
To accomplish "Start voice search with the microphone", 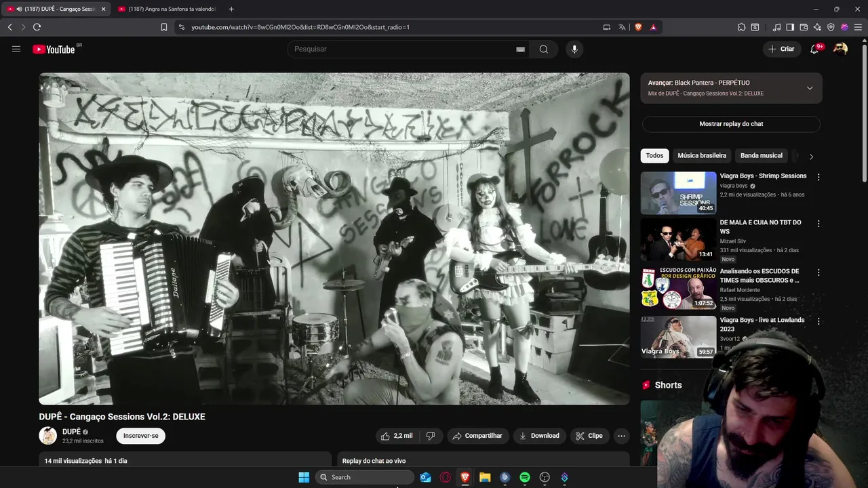I will click(574, 49).
